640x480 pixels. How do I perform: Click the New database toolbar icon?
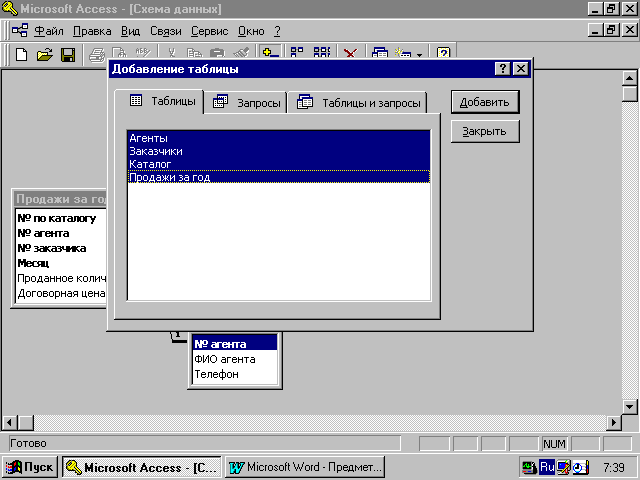coord(21,54)
